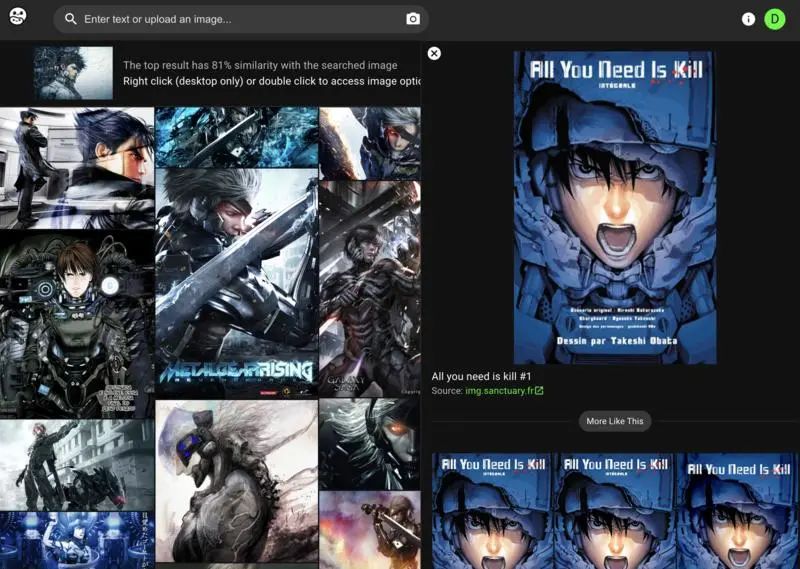Click the site logo face icon
Viewport: 800px width, 569px height.
tap(18, 16)
